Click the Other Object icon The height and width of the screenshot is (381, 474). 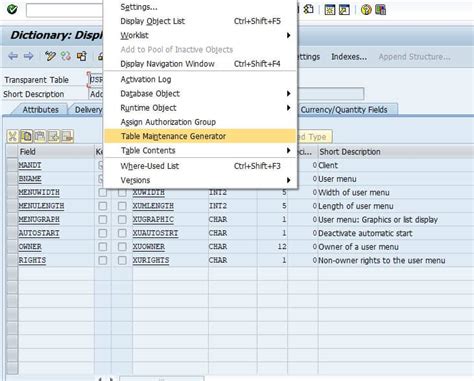pos(82,56)
